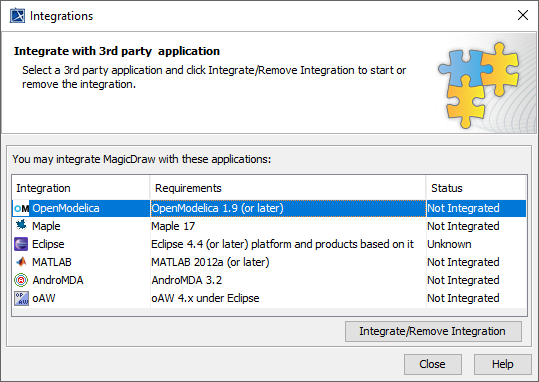Click the Maple leaf icon
Screen dimensions: 539x382
tap(21, 226)
